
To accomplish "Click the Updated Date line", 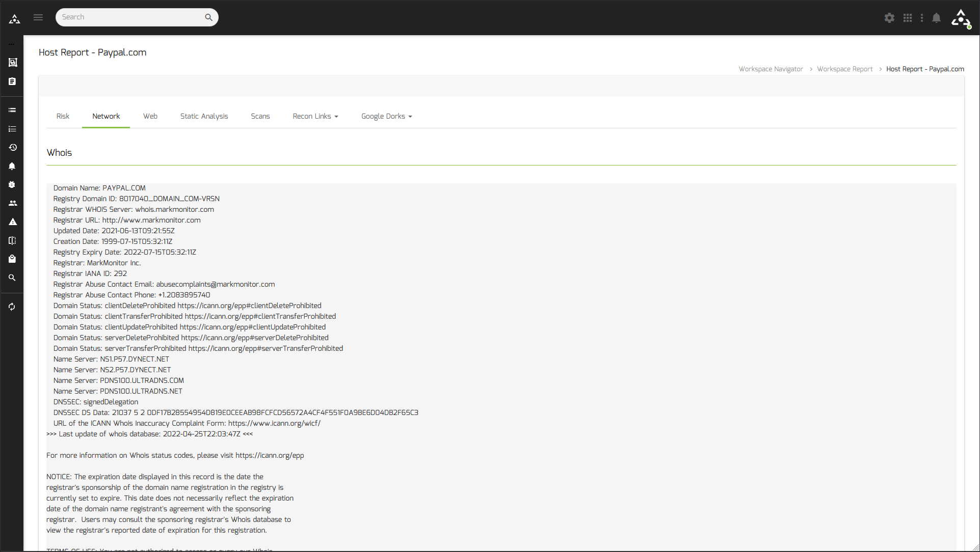I will click(x=114, y=231).
